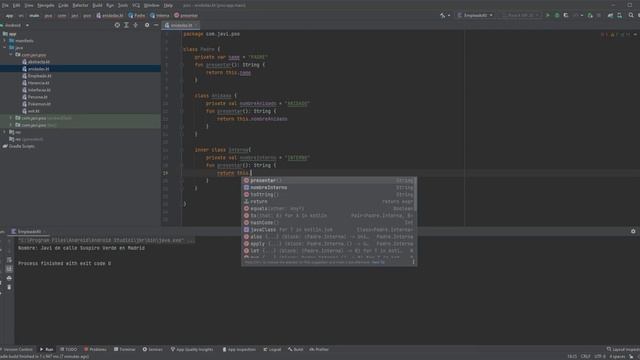The width and height of the screenshot is (640, 360).
Task: Choose presentar() from autocomplete list
Action: [x=329, y=180]
